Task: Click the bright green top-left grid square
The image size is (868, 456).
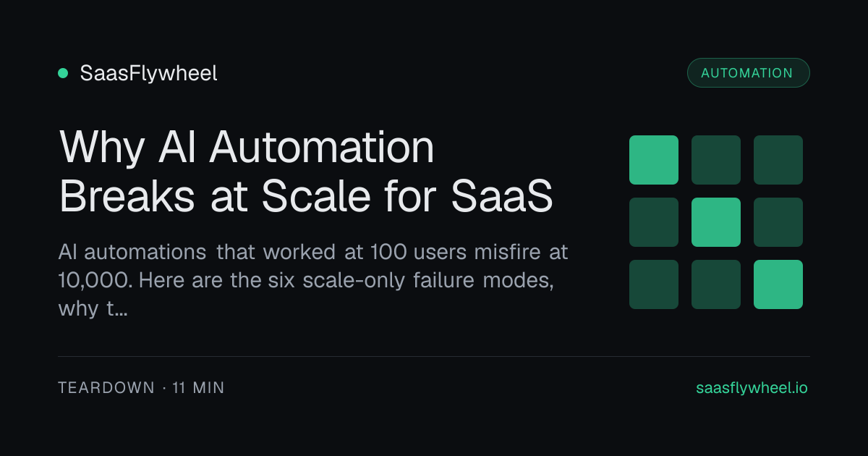Action: pos(654,160)
